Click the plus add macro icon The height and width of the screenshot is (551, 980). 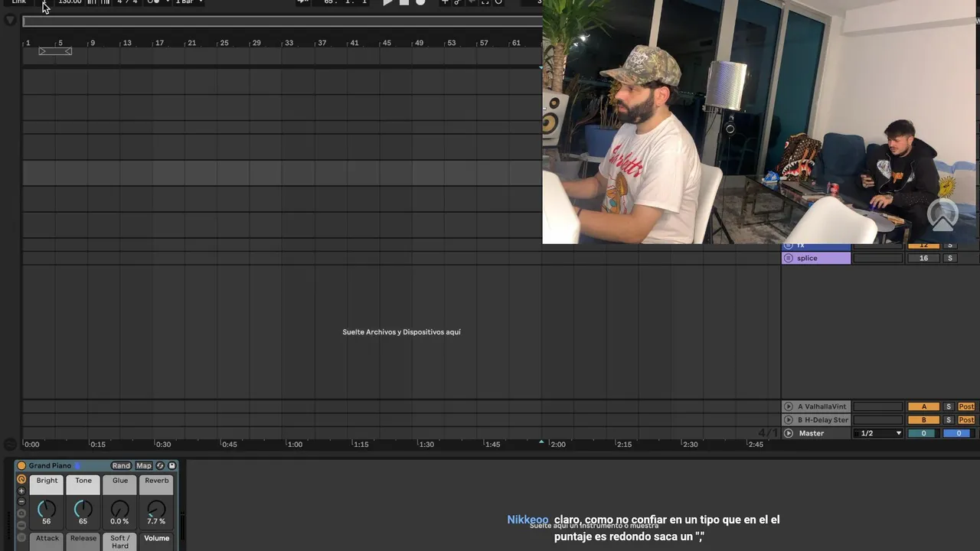(21, 491)
